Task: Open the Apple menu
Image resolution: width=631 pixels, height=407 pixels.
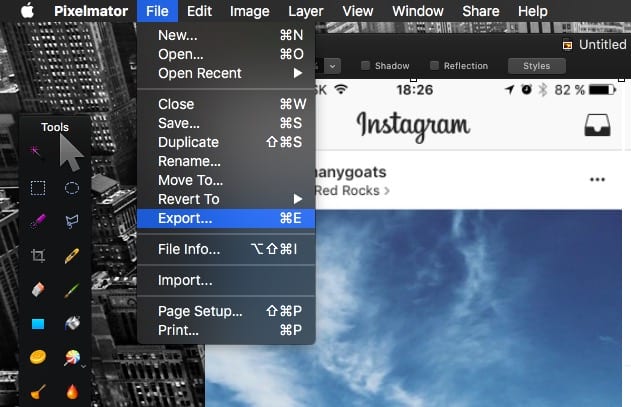Action: pos(27,11)
